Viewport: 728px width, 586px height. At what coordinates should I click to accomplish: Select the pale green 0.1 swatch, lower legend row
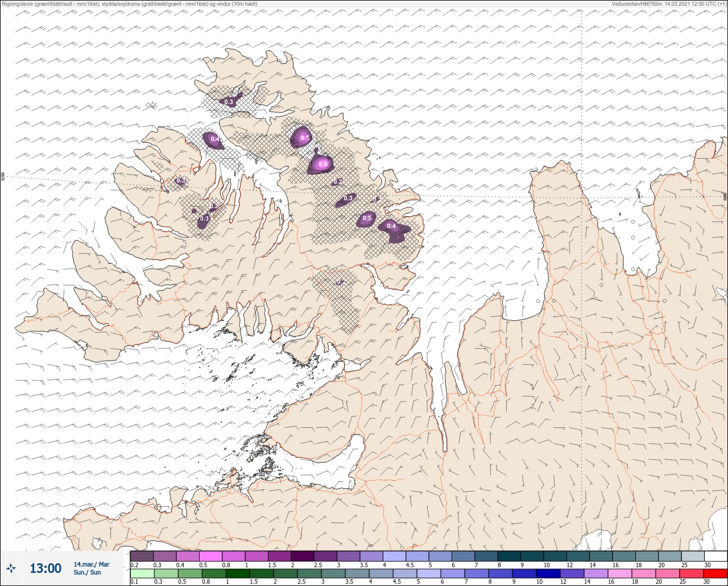click(x=142, y=573)
